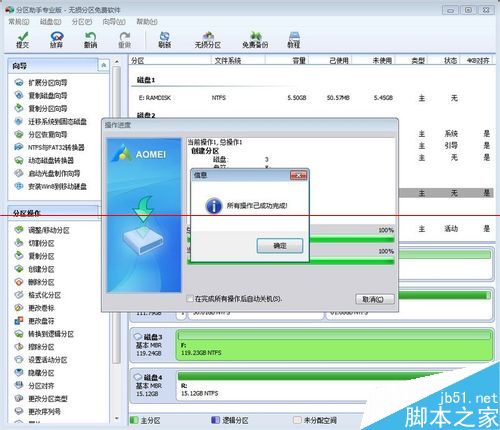This screenshot has width=500, height=430.
Task: Click the sidebar scroll-up arrow
Action: (x=116, y=62)
